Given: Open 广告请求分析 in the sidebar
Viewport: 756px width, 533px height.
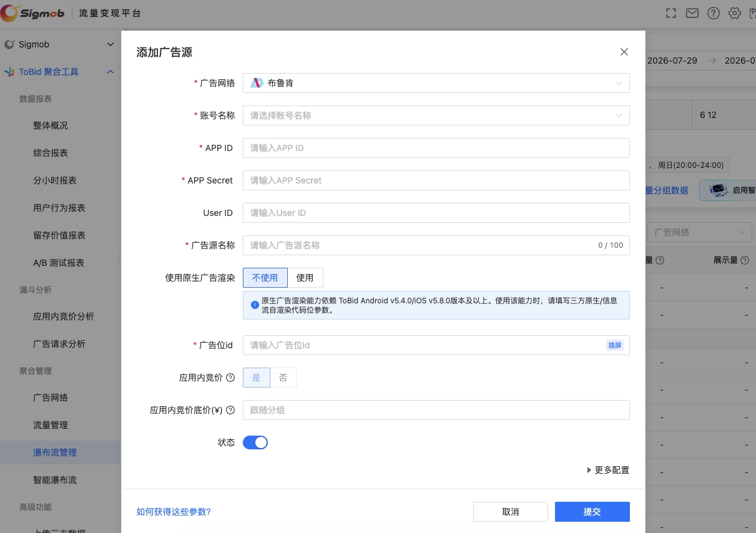Looking at the screenshot, I should tap(59, 344).
